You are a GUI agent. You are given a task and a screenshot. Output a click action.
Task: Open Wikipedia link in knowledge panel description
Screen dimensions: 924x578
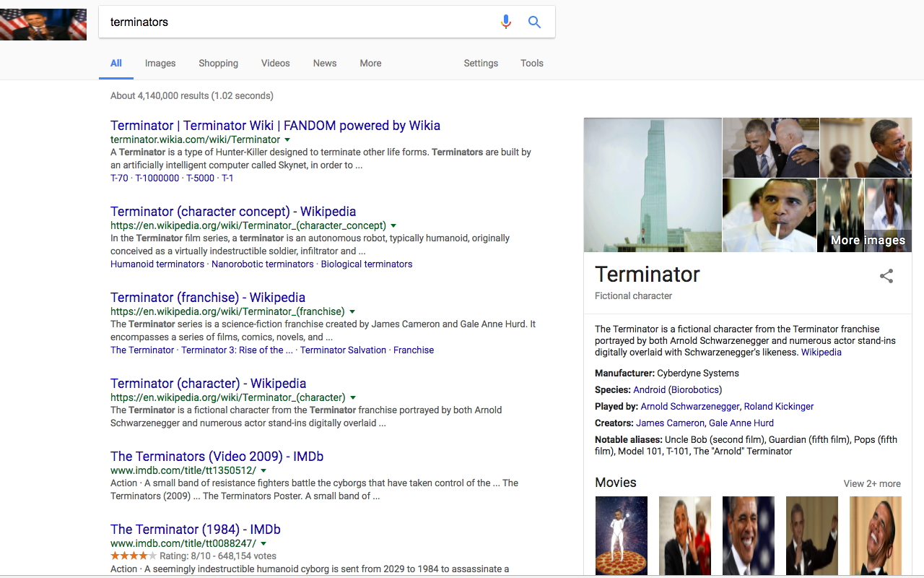click(821, 353)
